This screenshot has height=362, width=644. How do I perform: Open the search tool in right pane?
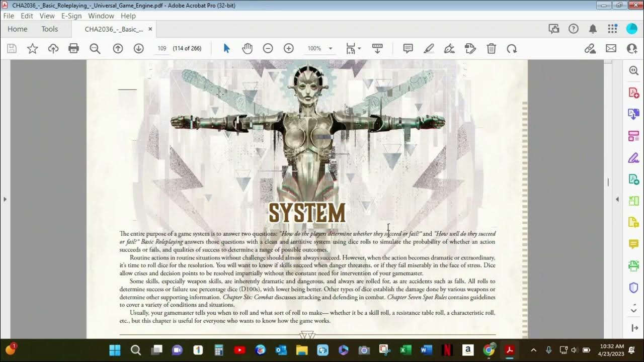(633, 71)
